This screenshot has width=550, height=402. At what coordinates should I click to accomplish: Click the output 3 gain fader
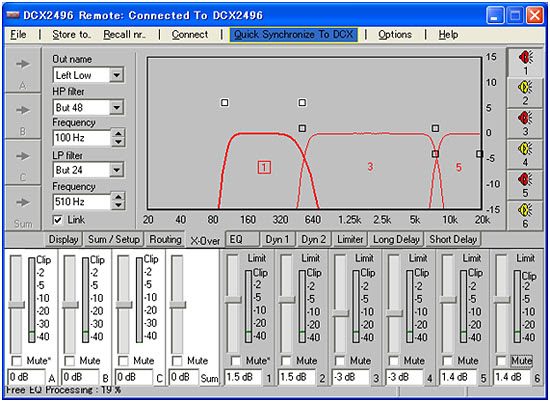click(x=341, y=313)
